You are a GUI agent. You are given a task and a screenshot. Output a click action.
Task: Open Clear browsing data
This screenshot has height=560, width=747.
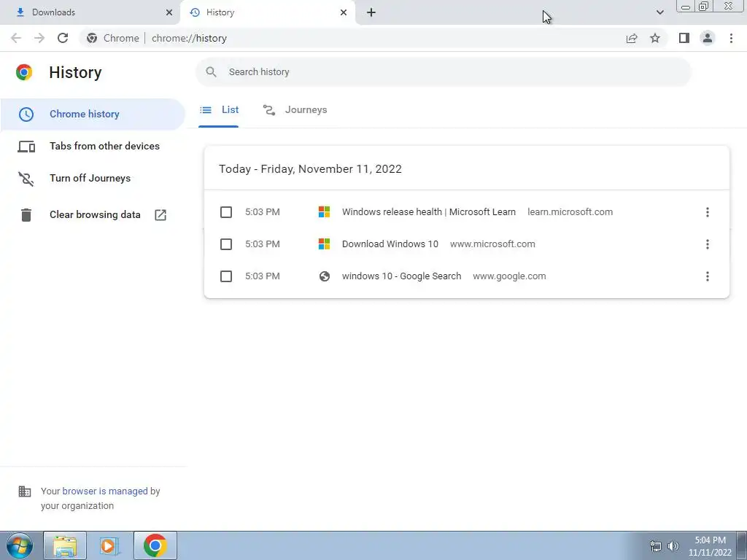point(93,215)
